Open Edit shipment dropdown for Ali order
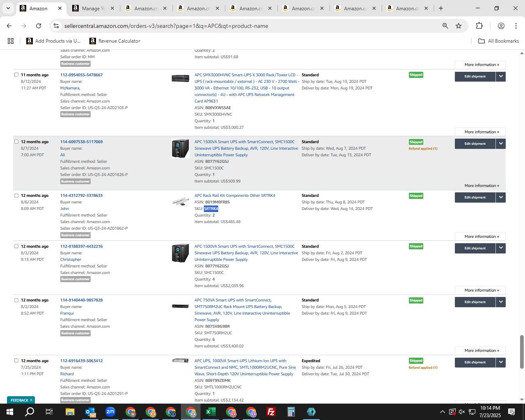The image size is (525, 420). pyautogui.click(x=501, y=144)
